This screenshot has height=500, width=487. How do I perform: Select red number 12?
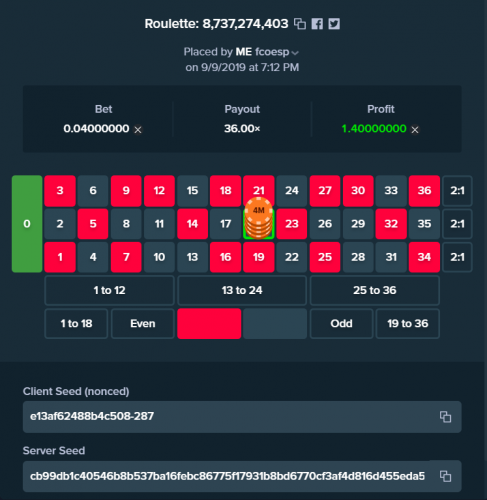pyautogui.click(x=159, y=191)
